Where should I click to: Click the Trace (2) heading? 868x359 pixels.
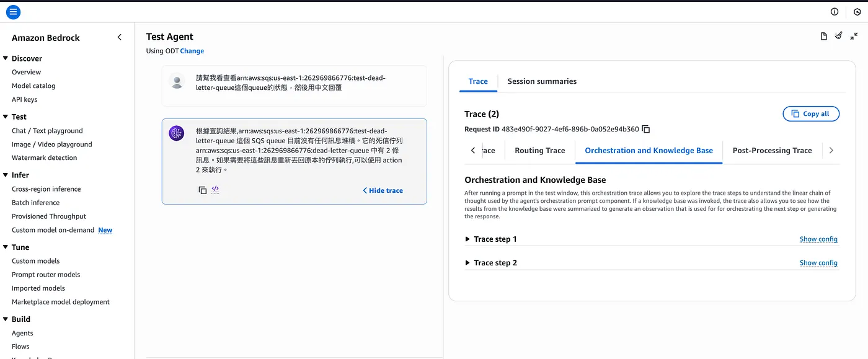(x=482, y=114)
